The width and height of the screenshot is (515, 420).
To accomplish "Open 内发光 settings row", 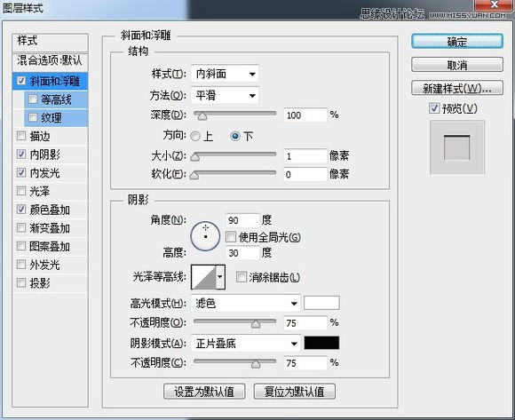I will point(50,173).
